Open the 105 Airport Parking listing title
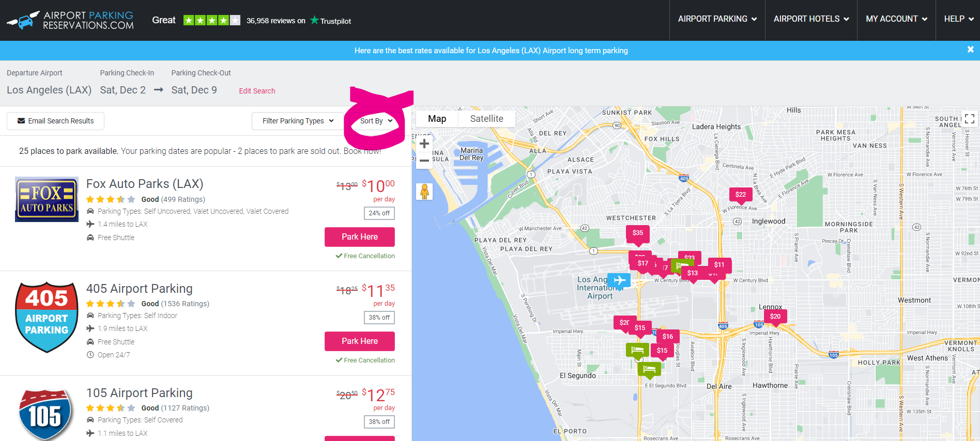 click(139, 393)
